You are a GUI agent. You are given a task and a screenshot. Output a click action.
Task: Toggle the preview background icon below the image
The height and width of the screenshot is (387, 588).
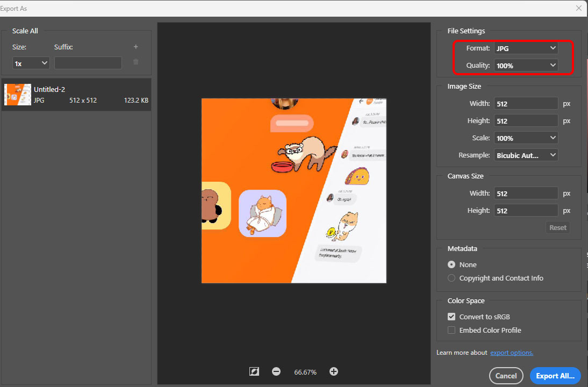click(x=254, y=371)
